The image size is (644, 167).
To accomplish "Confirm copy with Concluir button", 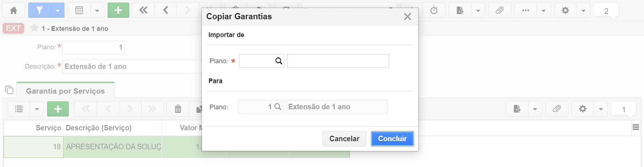I will click(392, 139).
